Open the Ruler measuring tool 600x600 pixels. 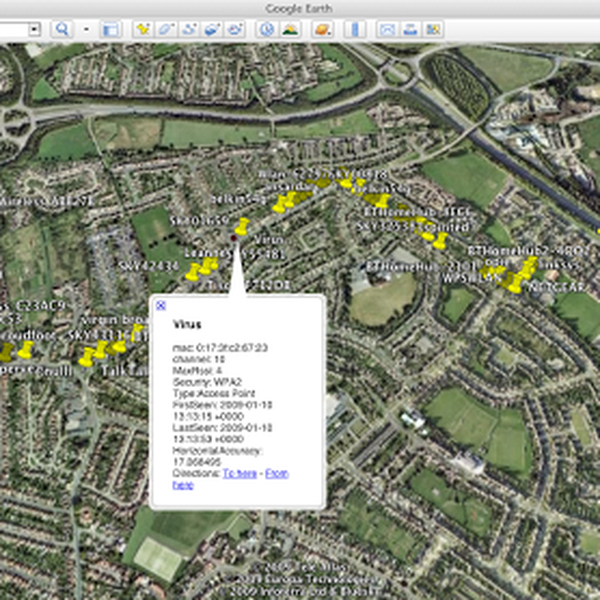click(355, 29)
